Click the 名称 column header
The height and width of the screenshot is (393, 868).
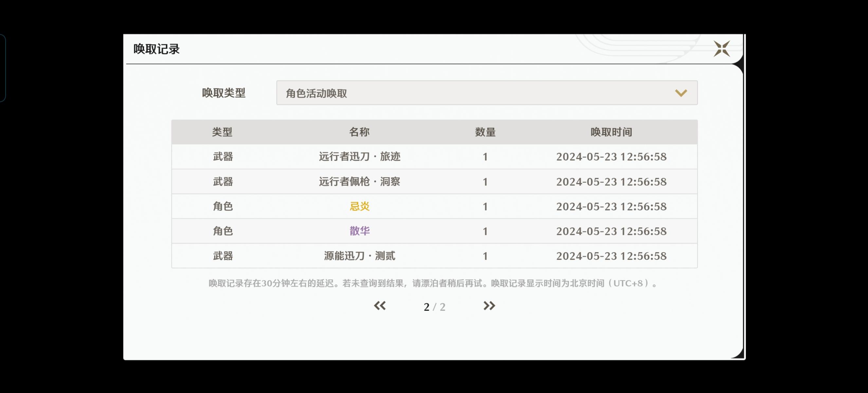coord(359,132)
